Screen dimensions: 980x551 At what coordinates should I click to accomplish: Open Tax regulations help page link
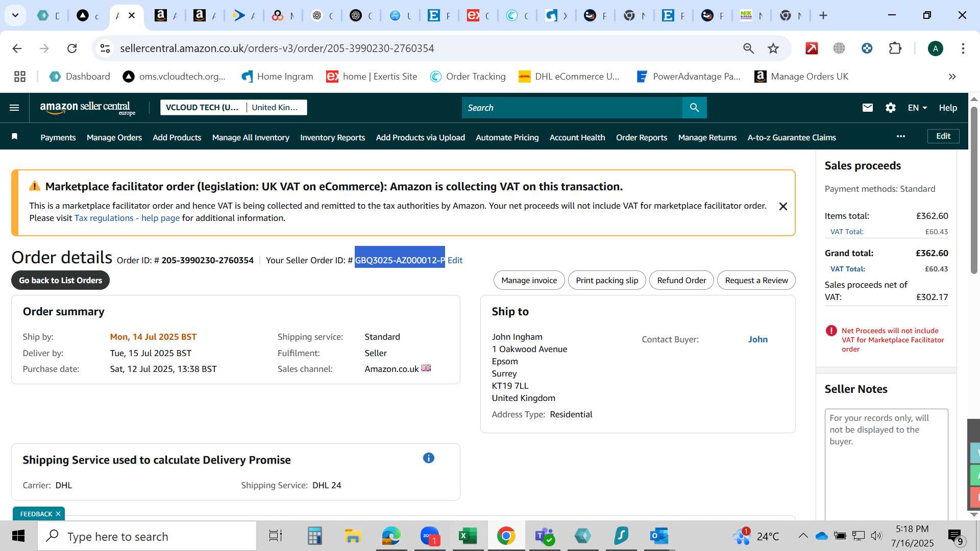(127, 218)
